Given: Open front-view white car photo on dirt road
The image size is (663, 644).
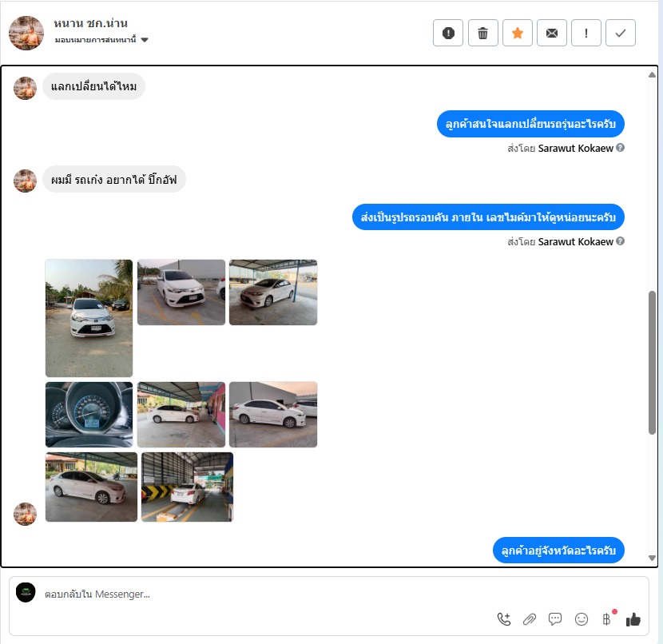Looking at the screenshot, I should pos(89,318).
